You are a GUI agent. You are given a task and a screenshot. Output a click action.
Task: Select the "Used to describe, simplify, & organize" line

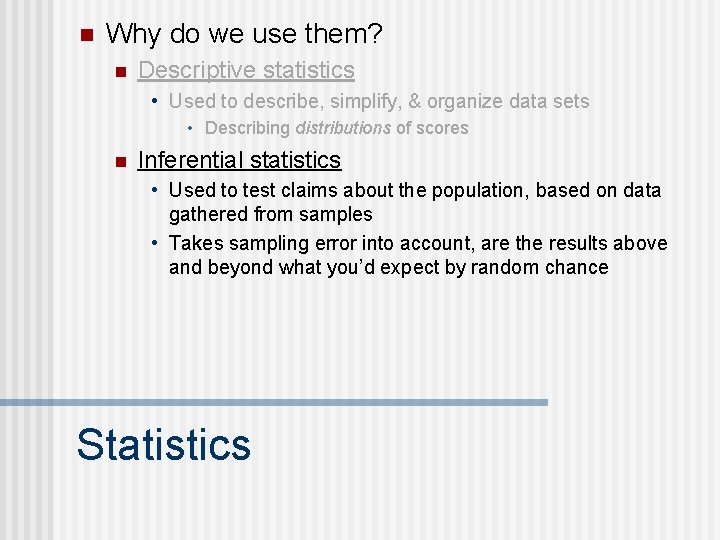coord(379,101)
